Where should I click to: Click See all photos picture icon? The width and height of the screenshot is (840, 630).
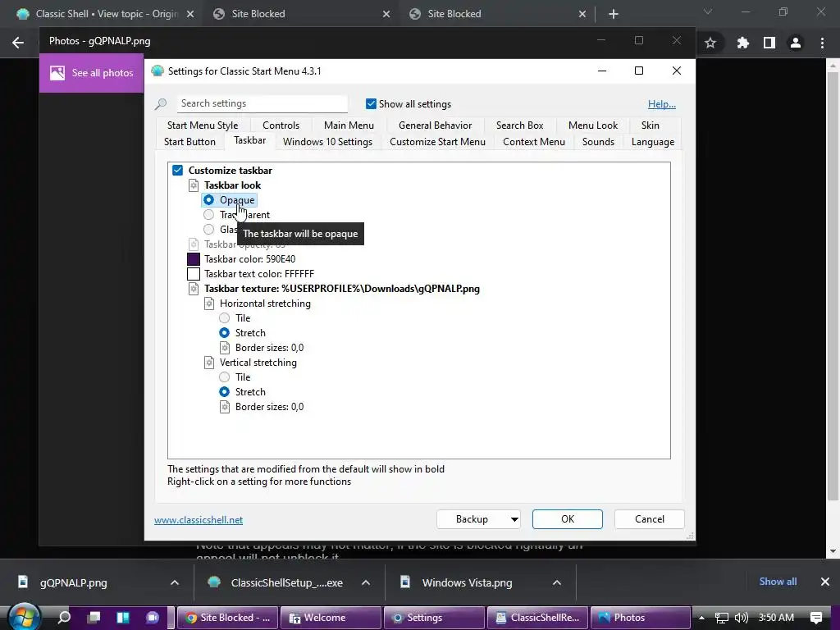pos(57,73)
